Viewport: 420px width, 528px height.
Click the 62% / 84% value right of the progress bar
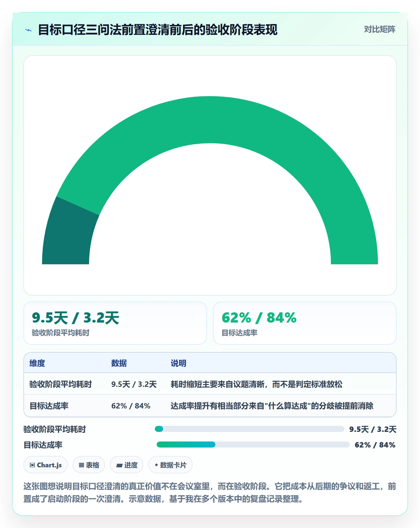(x=375, y=445)
